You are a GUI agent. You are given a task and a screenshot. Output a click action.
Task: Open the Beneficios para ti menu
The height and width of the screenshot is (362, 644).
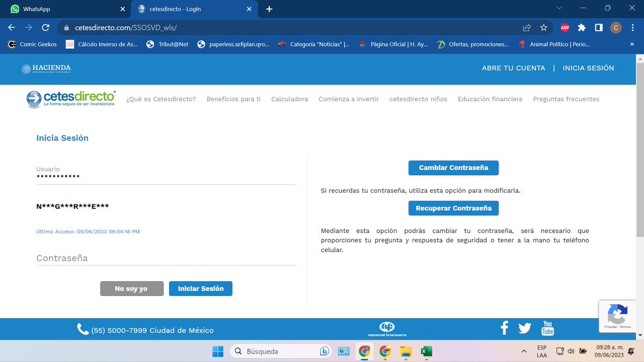pos(233,99)
